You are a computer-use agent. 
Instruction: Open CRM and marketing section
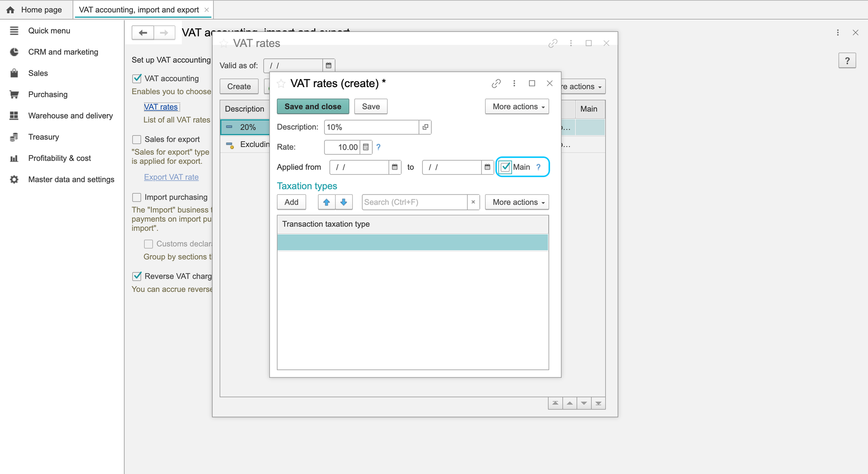coord(63,52)
